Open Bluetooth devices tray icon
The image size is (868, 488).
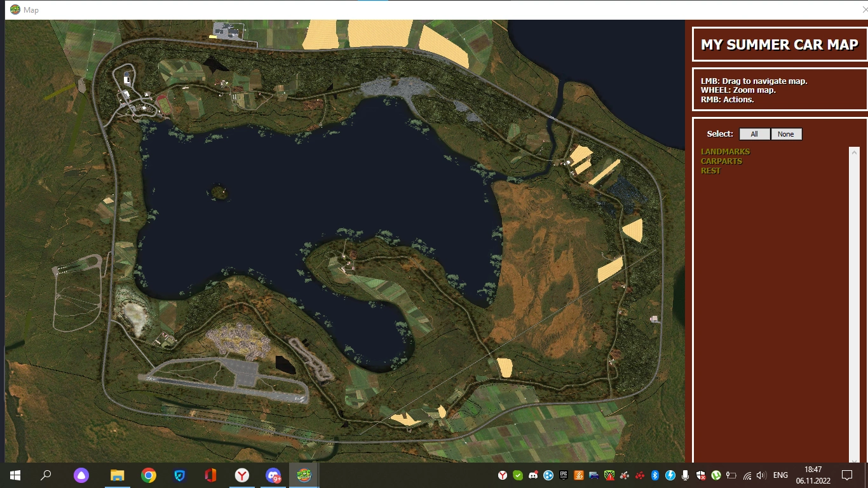tap(655, 475)
